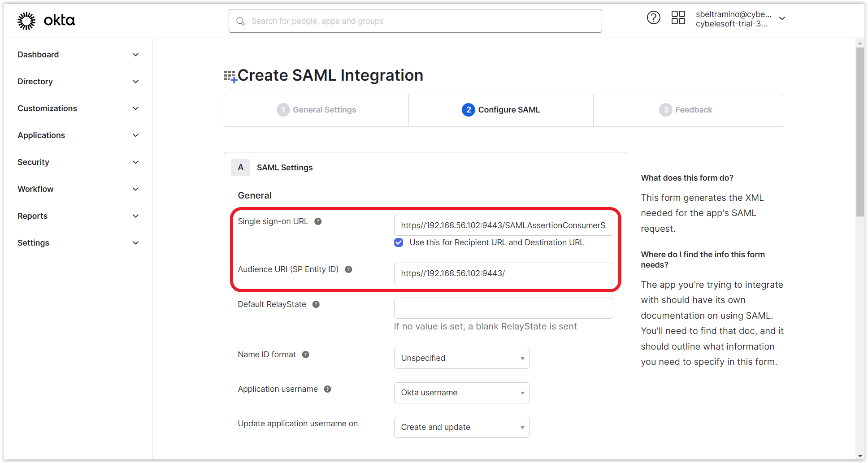Click the app grid icon beside page title

pos(230,77)
